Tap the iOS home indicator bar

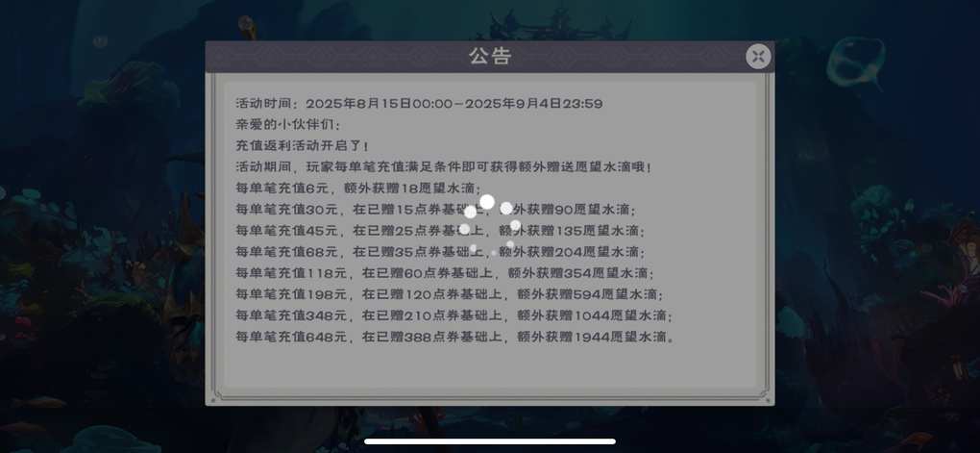click(x=490, y=441)
